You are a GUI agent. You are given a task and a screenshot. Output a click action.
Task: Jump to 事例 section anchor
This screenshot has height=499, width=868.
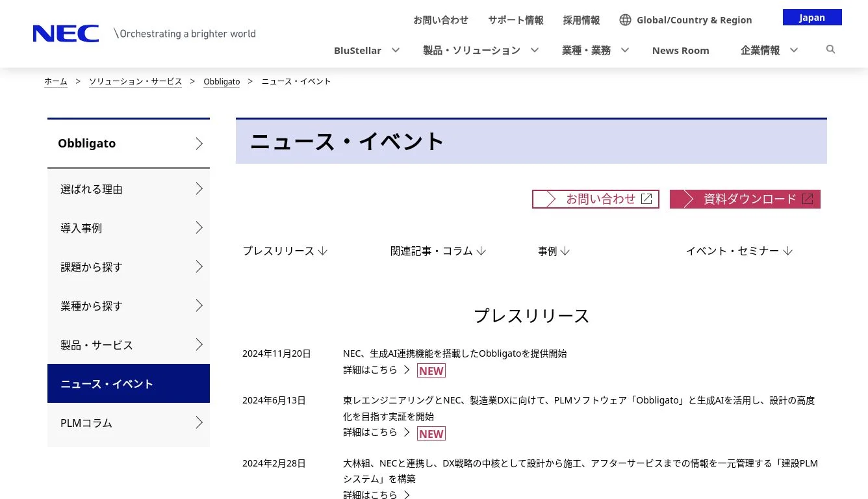tap(554, 251)
